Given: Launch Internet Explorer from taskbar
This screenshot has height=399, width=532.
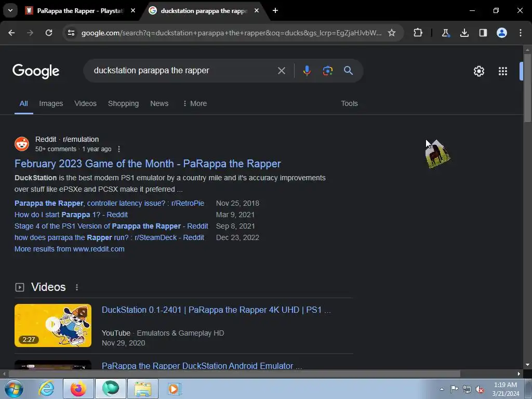Looking at the screenshot, I should pyautogui.click(x=46, y=389).
